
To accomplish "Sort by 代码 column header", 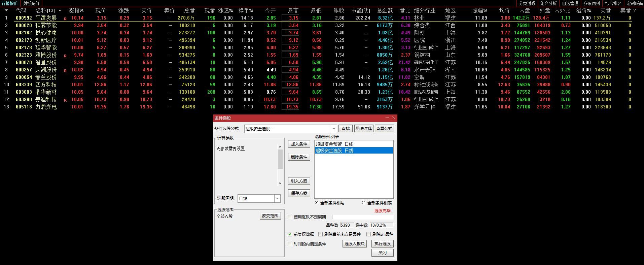I will 21,10.
